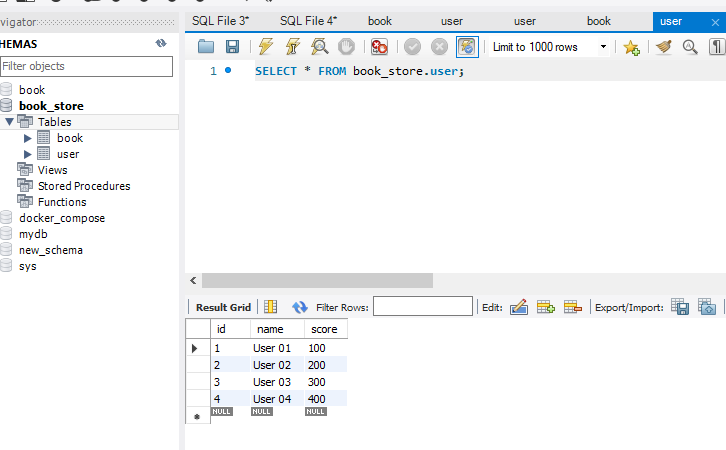This screenshot has height=450, width=726.
Task: Toggle stop-on-error script execution icon
Action: coord(379,47)
